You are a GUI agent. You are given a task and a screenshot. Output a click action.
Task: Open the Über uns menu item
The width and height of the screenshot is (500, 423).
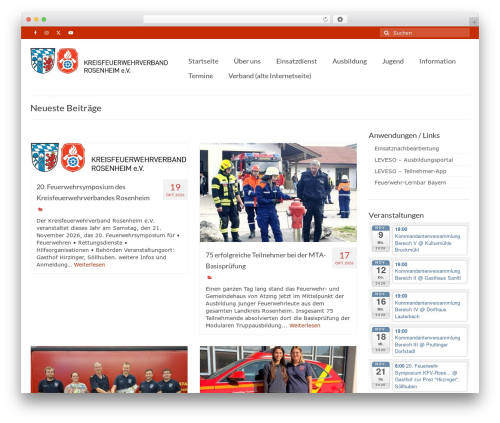pos(247,61)
